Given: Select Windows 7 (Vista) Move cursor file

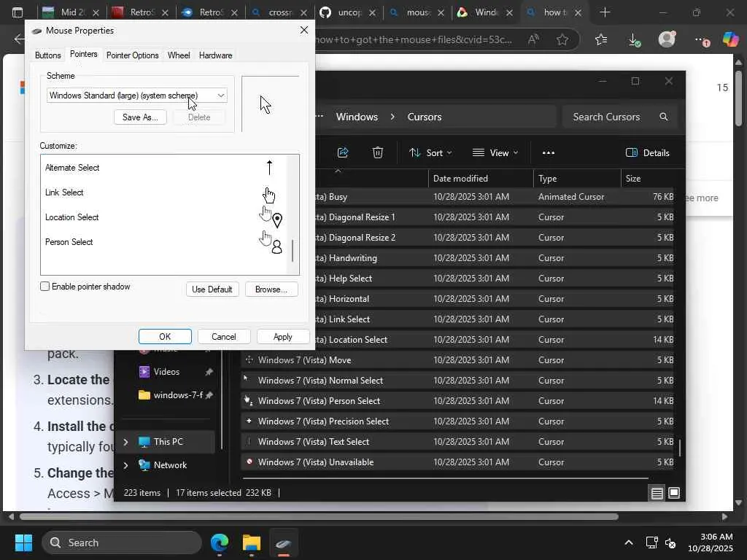Looking at the screenshot, I should [x=458, y=360].
